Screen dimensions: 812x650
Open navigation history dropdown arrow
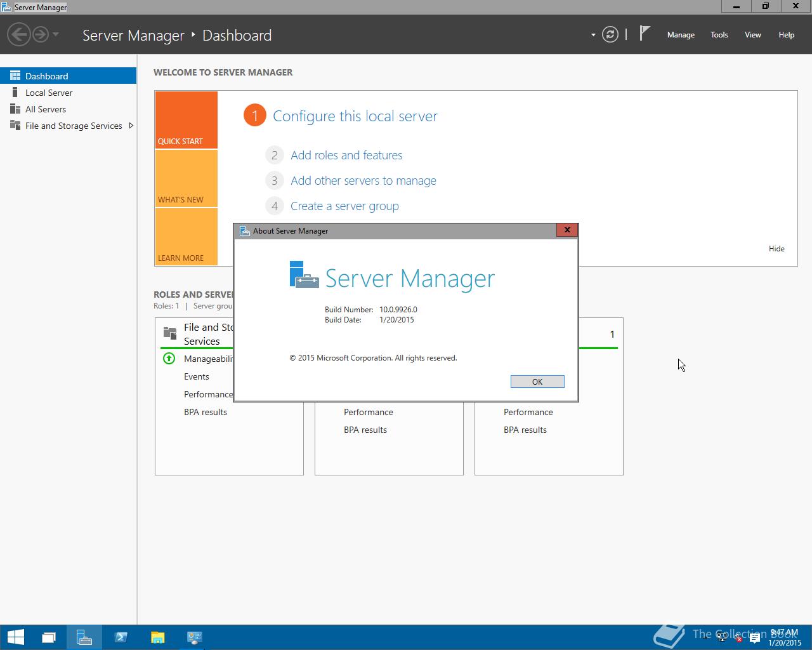pyautogui.click(x=56, y=34)
